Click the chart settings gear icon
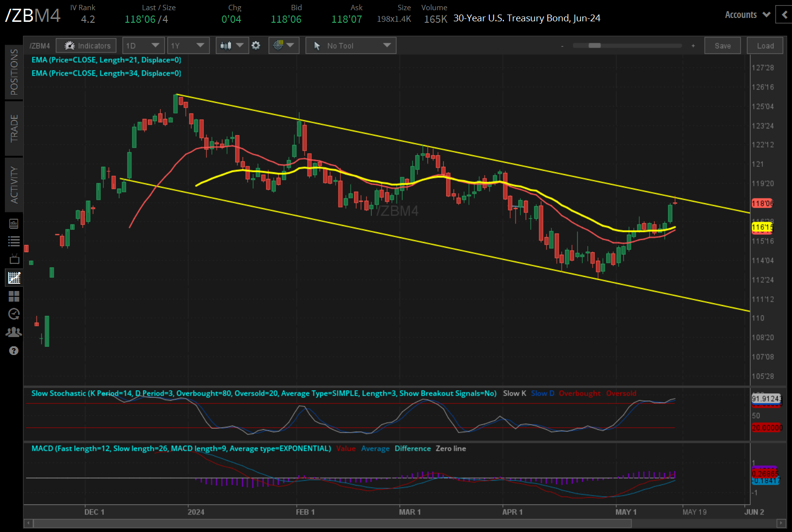792x532 pixels. [x=256, y=45]
